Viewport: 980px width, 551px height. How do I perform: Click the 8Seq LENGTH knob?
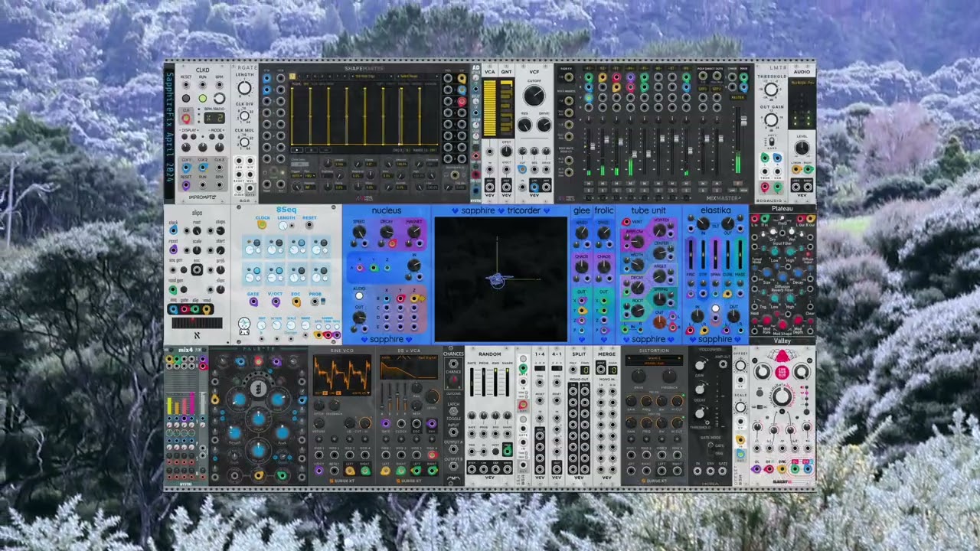pos(283,226)
